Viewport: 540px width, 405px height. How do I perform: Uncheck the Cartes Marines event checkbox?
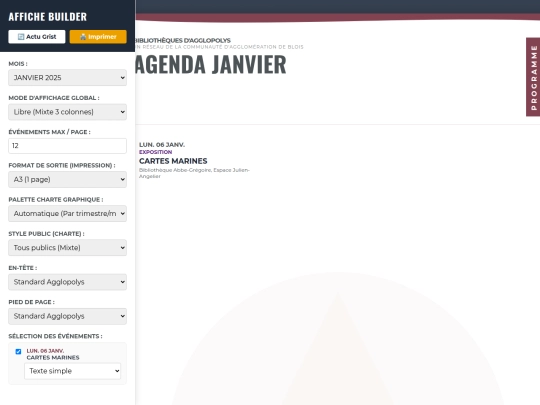point(18,351)
